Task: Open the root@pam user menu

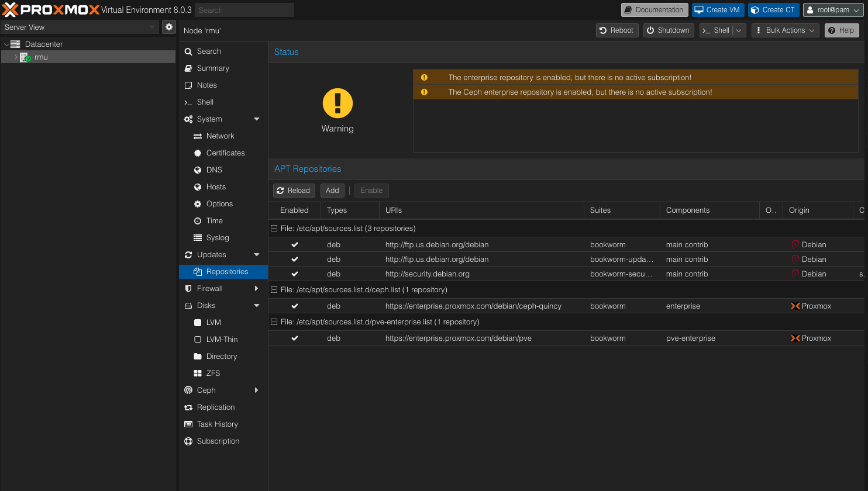Action: point(833,10)
